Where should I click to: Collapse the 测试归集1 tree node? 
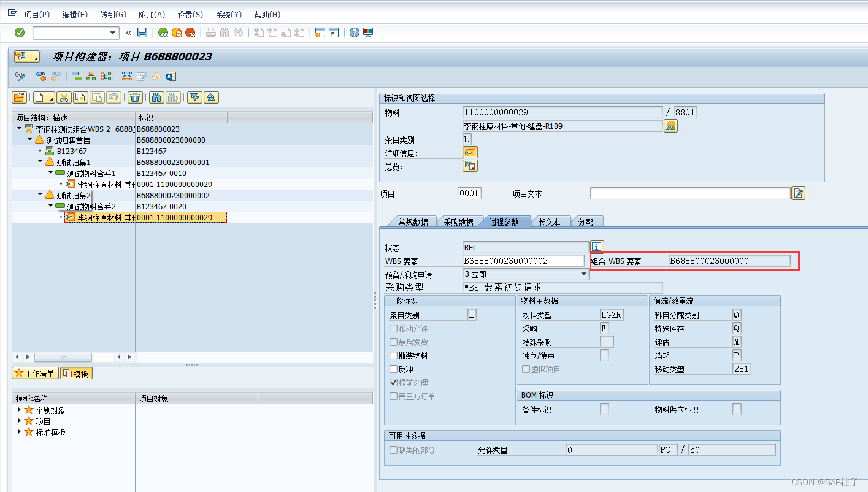click(x=40, y=162)
